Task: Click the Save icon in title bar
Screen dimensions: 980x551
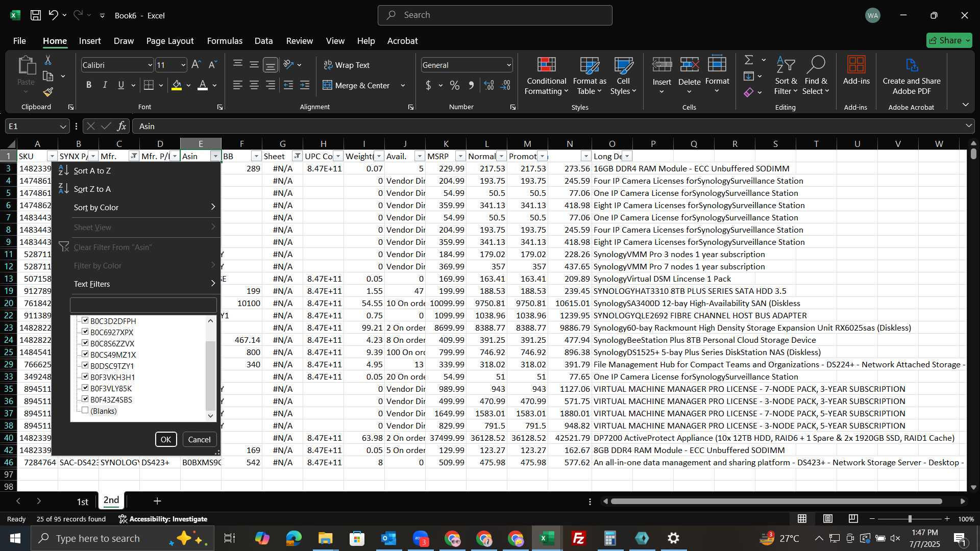Action: [x=36, y=15]
